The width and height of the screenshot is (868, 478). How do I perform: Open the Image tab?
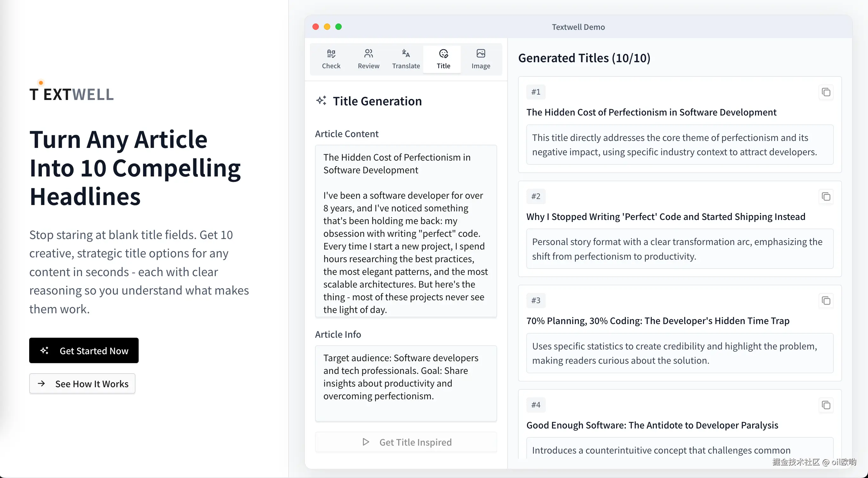[481, 59]
